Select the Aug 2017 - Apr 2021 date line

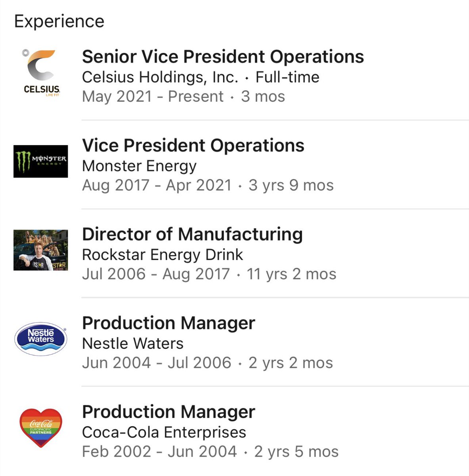point(208,185)
